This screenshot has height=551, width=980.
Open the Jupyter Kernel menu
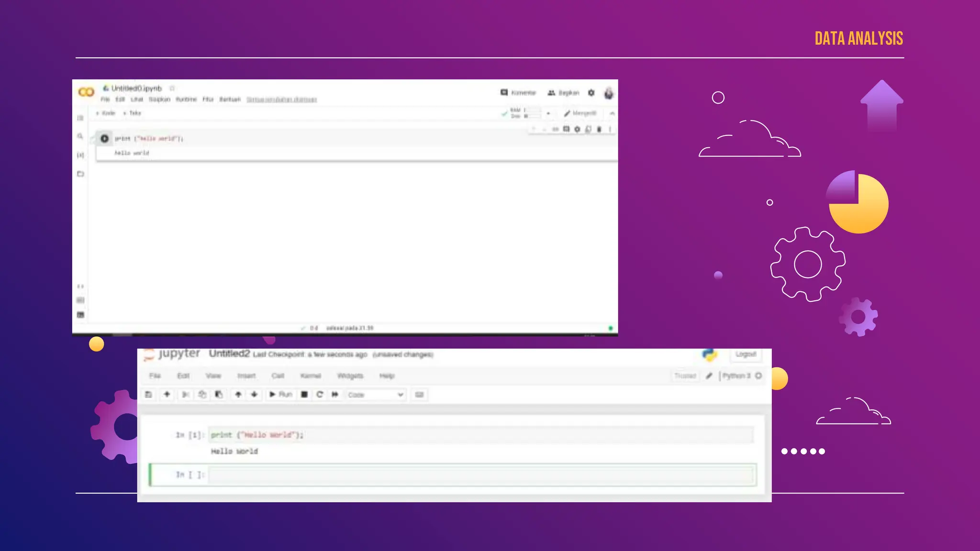[311, 376]
